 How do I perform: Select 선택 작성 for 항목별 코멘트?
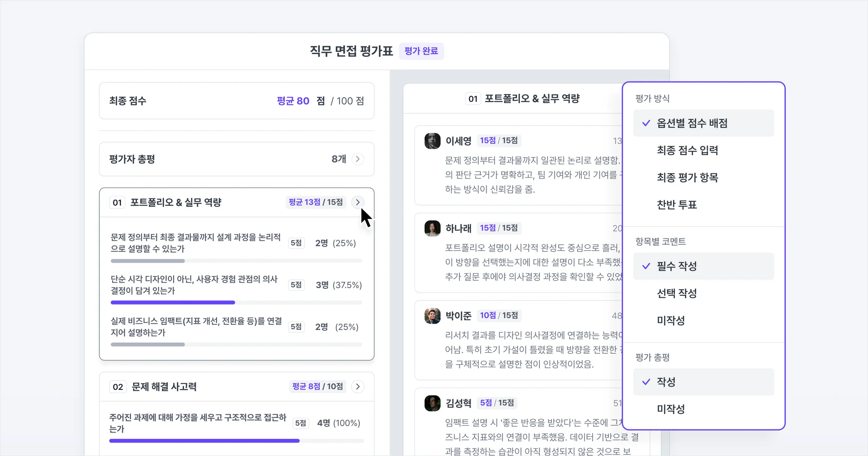(x=676, y=293)
